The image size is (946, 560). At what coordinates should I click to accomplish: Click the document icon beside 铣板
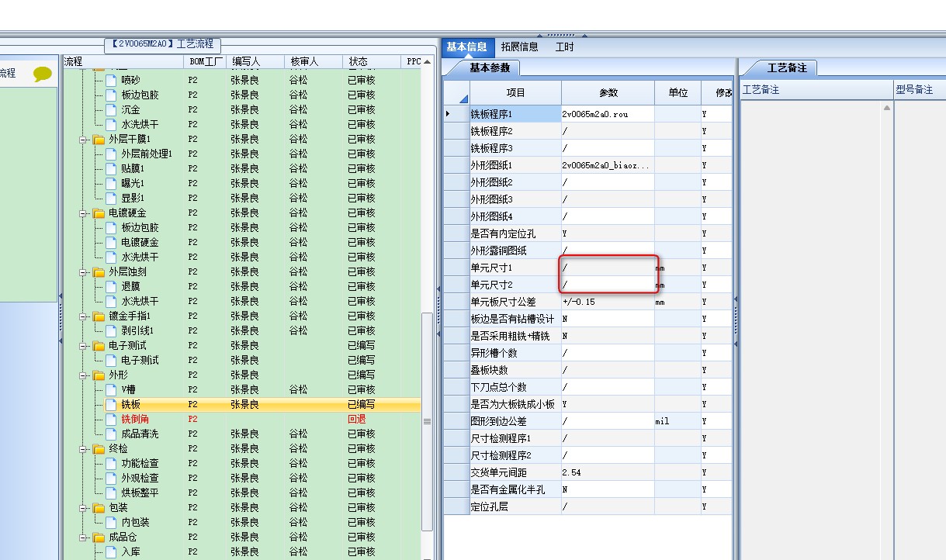(x=111, y=404)
